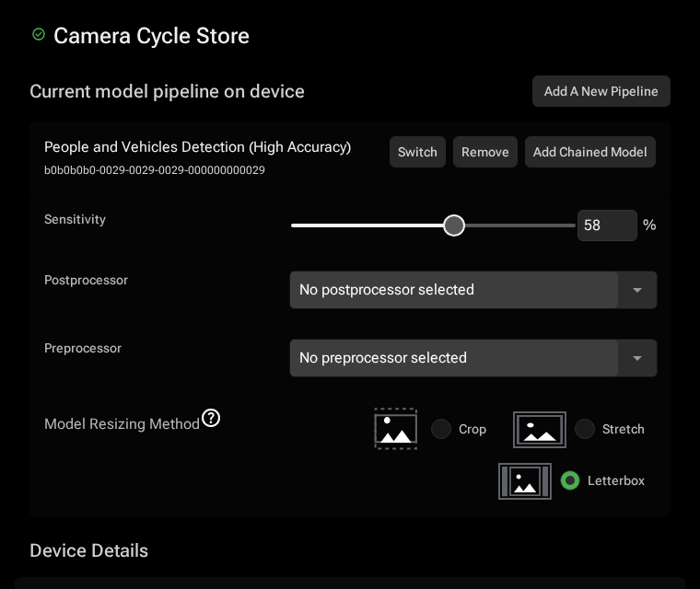Click the Camera Cycle Store title
Image resolution: width=700 pixels, height=589 pixels.
point(151,36)
